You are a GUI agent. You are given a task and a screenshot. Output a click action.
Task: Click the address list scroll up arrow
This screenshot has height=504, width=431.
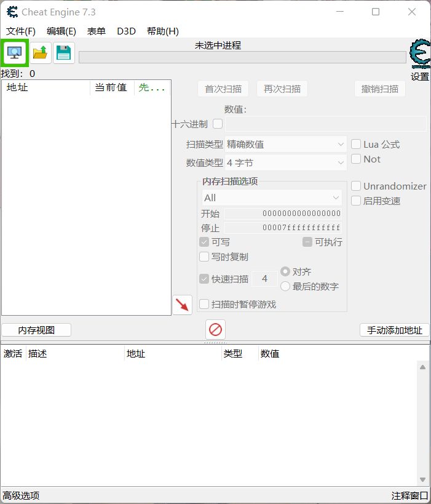coord(422,367)
